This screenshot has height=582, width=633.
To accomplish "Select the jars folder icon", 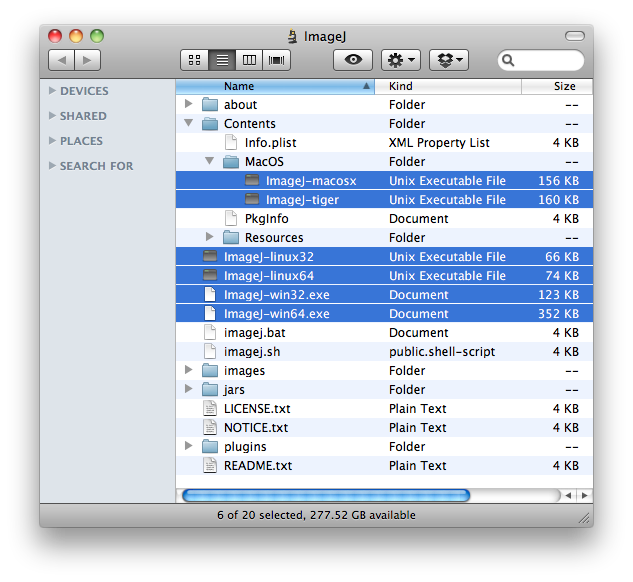I will click(x=210, y=389).
